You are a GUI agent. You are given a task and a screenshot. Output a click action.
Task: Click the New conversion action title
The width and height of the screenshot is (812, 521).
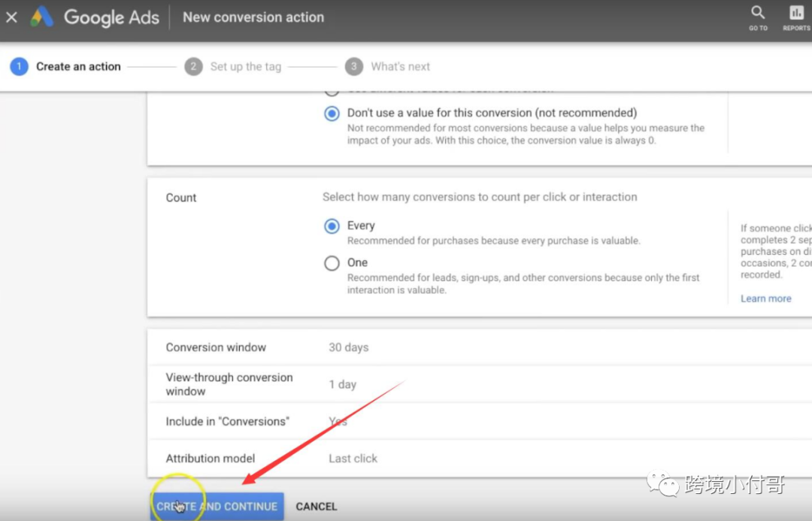click(253, 17)
